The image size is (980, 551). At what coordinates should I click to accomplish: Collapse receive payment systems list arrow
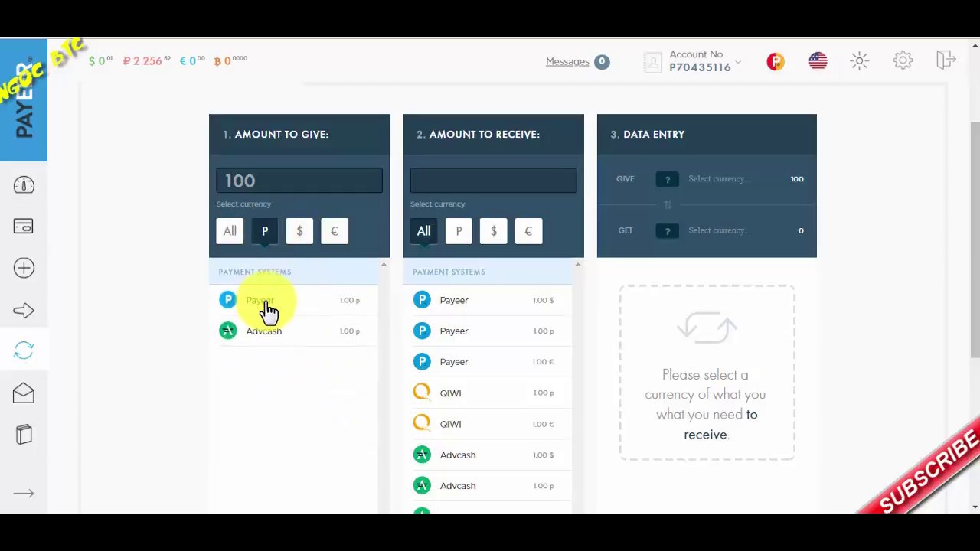pyautogui.click(x=577, y=265)
